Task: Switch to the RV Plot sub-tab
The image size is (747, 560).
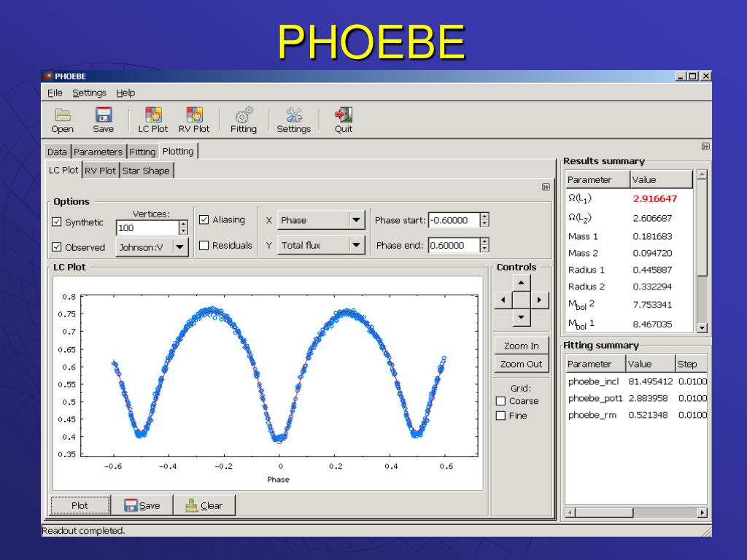Action: 100,171
